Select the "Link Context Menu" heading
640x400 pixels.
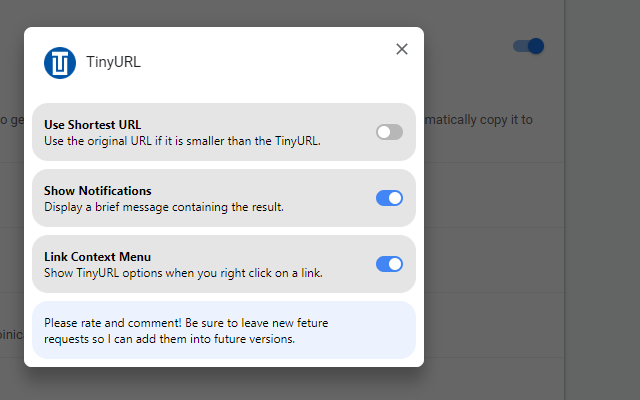click(x=98, y=257)
